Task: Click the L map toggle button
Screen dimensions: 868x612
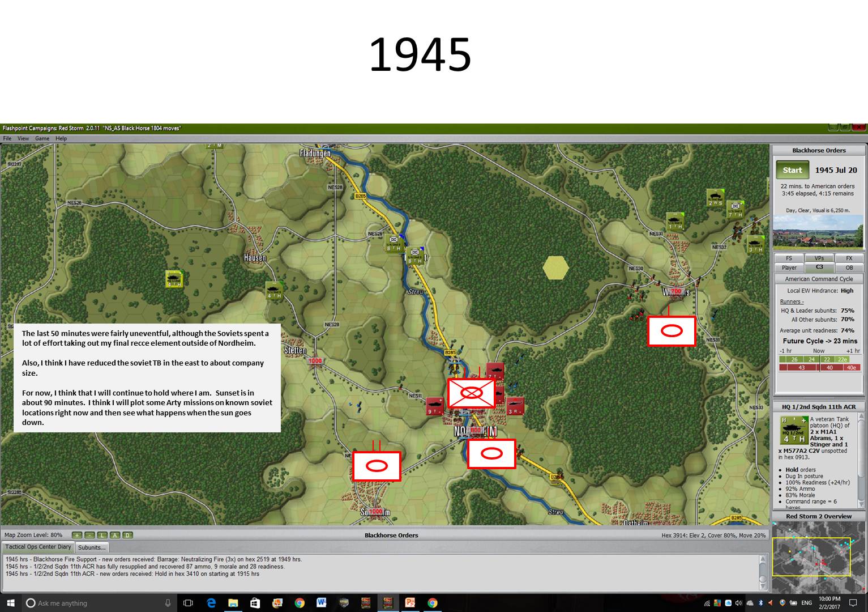Action: [102, 535]
